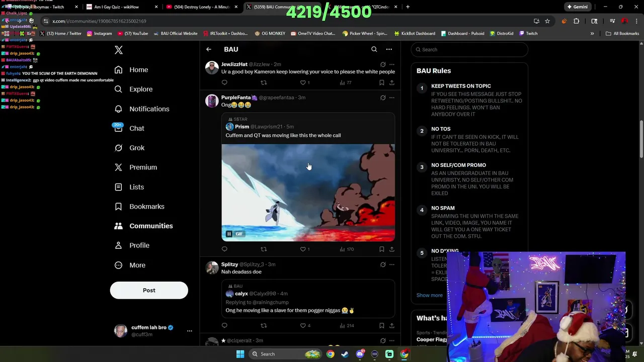The width and height of the screenshot is (644, 362).
Task: Like Splitzy's post with 4 likes
Action: click(x=303, y=325)
